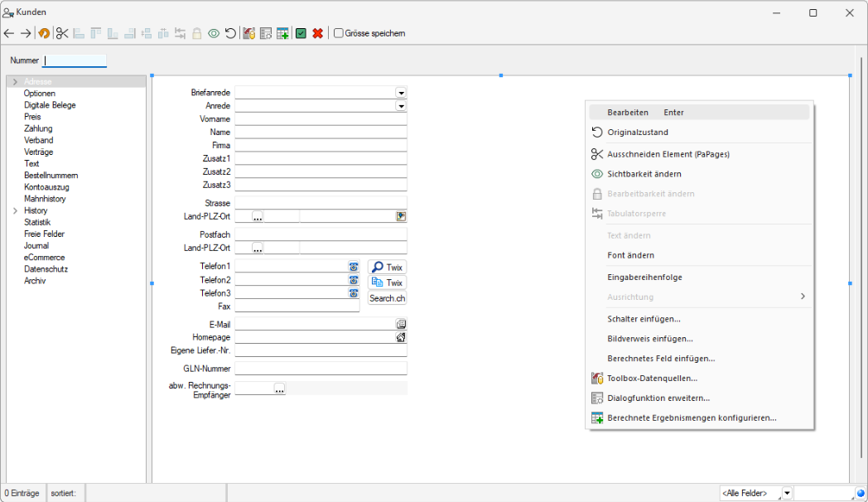Click the back arrow in toolbar
The height and width of the screenshot is (502, 868).
[x=9, y=33]
